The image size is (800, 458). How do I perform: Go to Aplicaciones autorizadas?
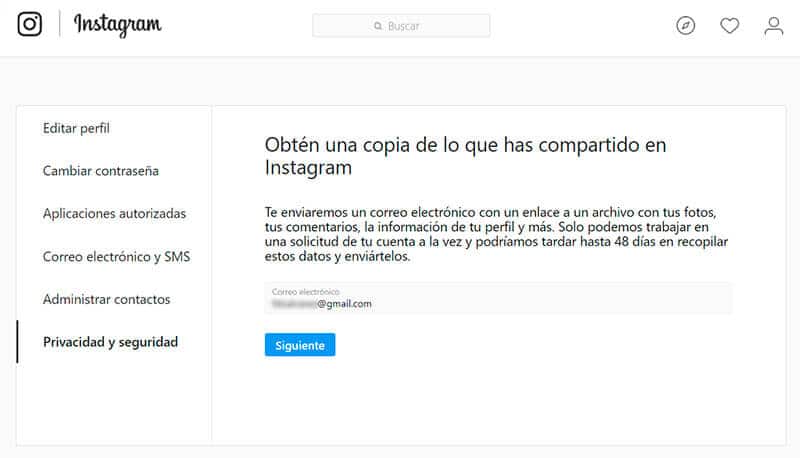point(114,214)
